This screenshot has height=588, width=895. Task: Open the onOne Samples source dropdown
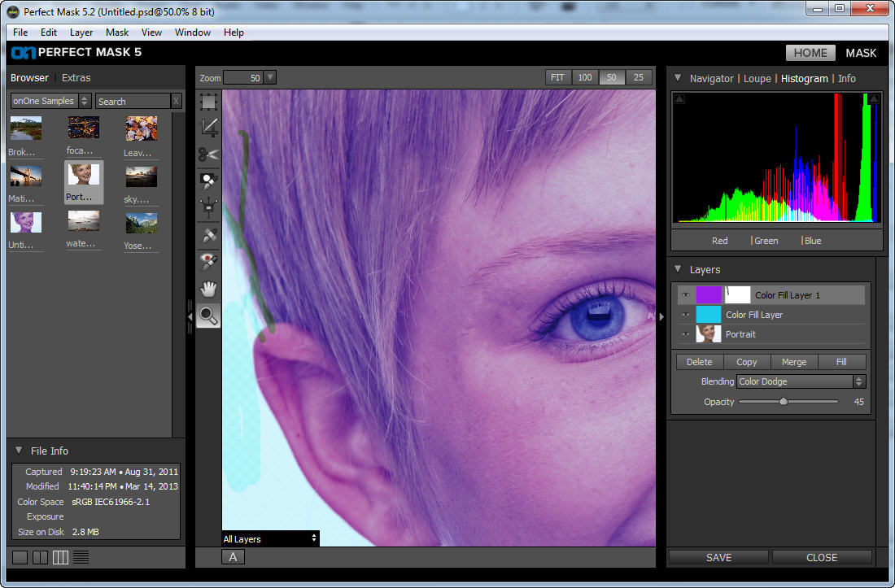[50, 101]
